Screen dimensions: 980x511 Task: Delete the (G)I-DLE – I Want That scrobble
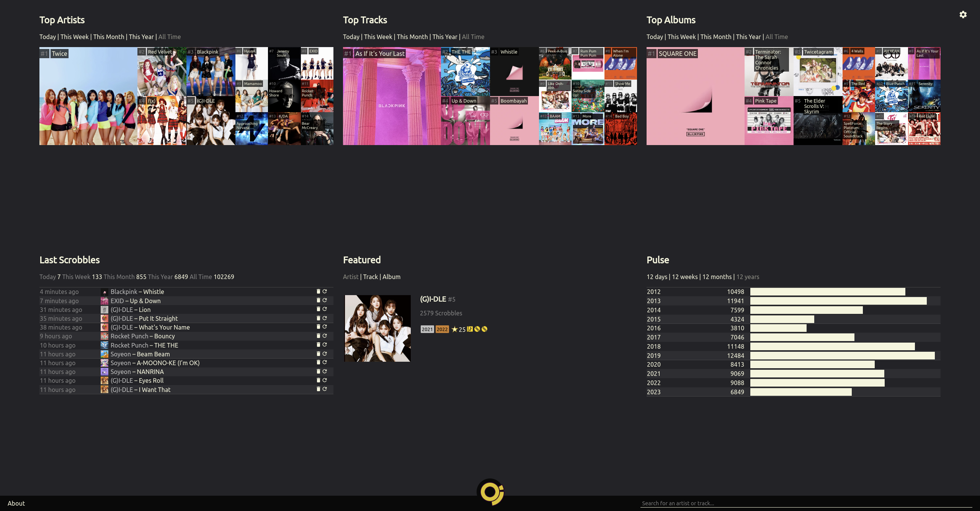point(318,389)
